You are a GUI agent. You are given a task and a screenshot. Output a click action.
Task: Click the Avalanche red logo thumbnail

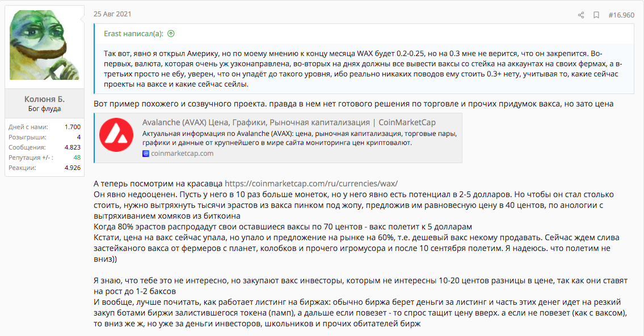click(x=116, y=135)
